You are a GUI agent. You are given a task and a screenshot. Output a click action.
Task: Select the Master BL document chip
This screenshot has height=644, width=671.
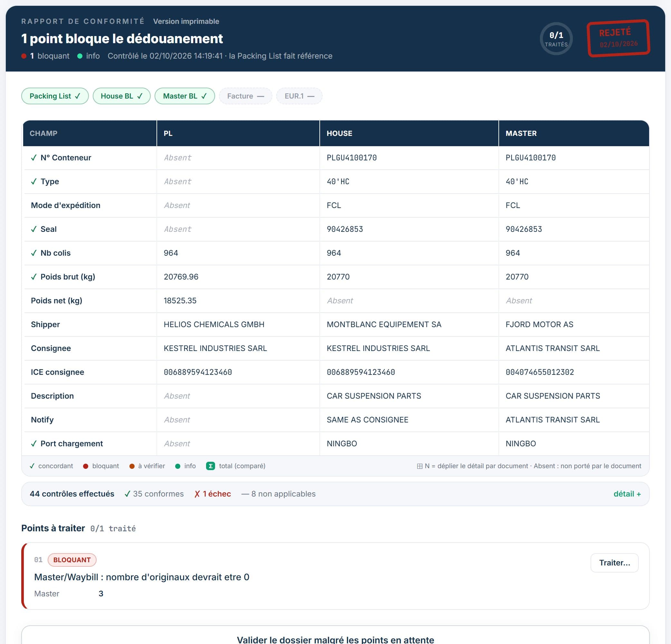point(184,96)
